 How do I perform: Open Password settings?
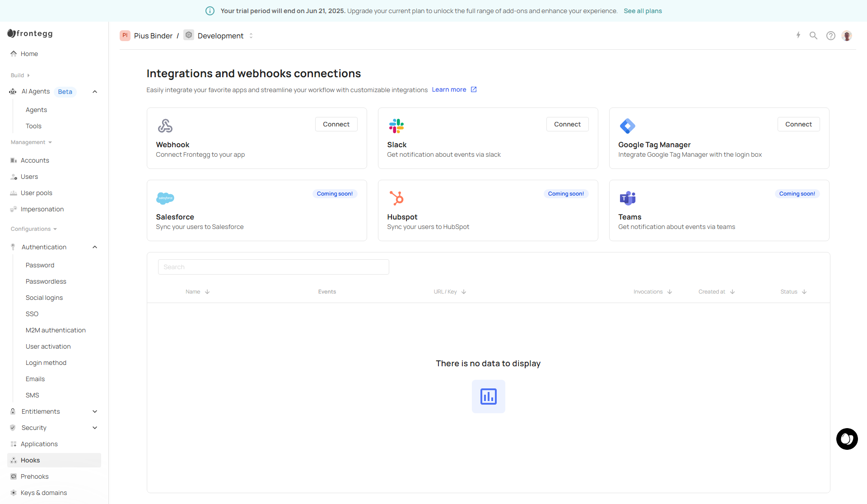pos(40,265)
